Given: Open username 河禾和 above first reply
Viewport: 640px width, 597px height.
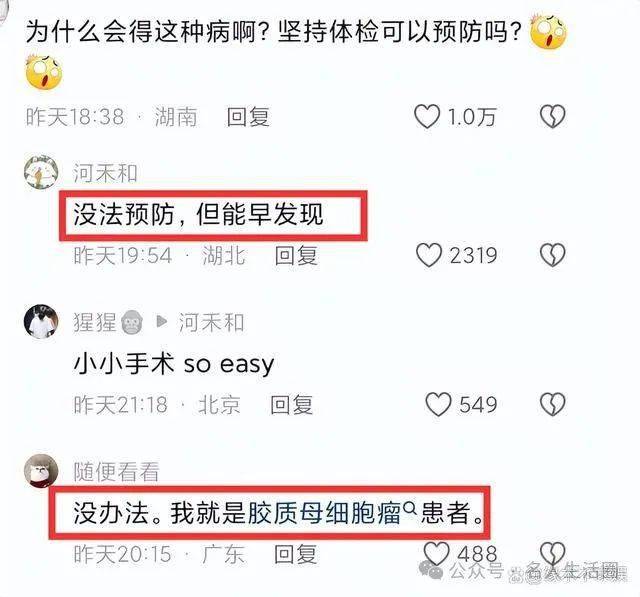Looking at the screenshot, I should tap(105, 173).
